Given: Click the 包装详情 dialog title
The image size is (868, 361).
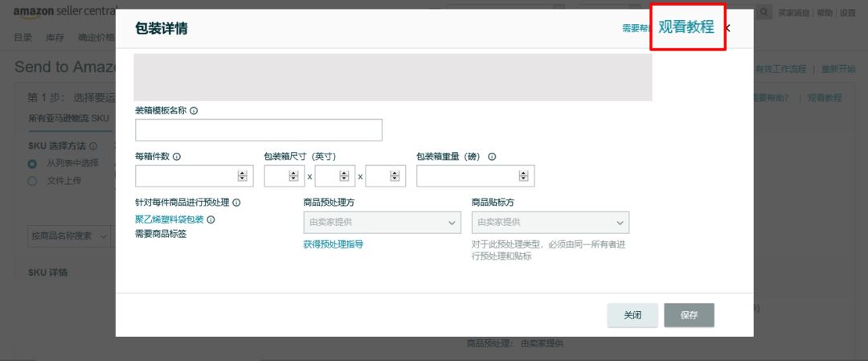Looking at the screenshot, I should tap(161, 28).
